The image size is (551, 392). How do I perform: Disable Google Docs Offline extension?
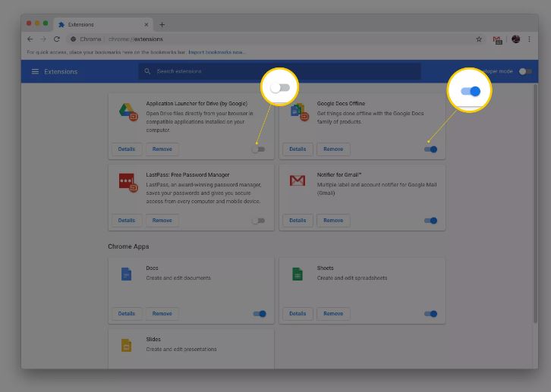pos(430,149)
